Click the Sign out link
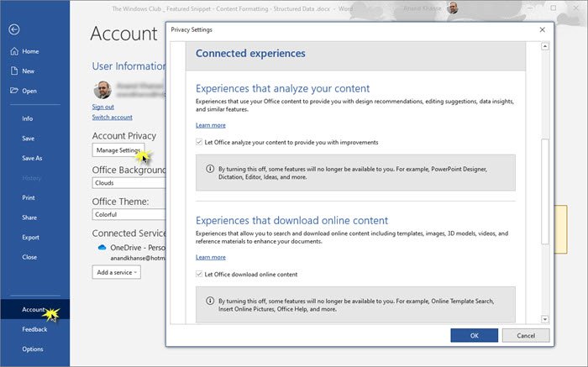The width and height of the screenshot is (588, 367). click(x=103, y=107)
